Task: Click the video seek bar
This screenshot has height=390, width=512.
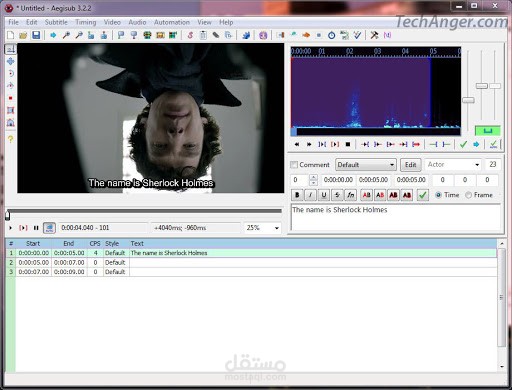Action: [x=144, y=212]
